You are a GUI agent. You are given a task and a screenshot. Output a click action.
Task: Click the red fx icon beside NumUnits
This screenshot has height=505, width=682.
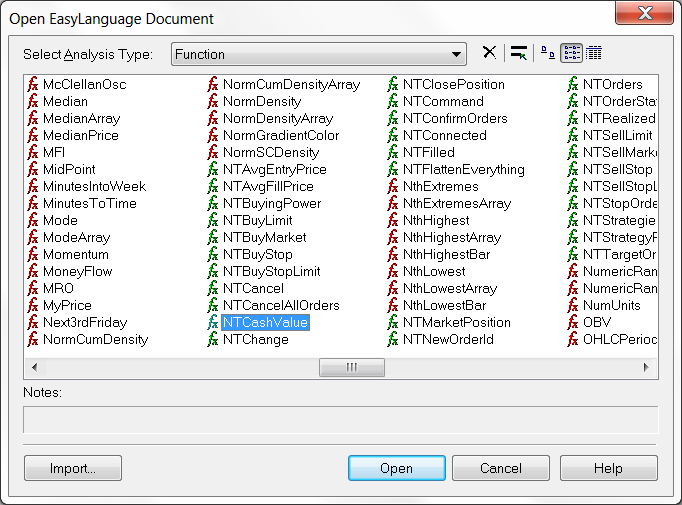[573, 305]
